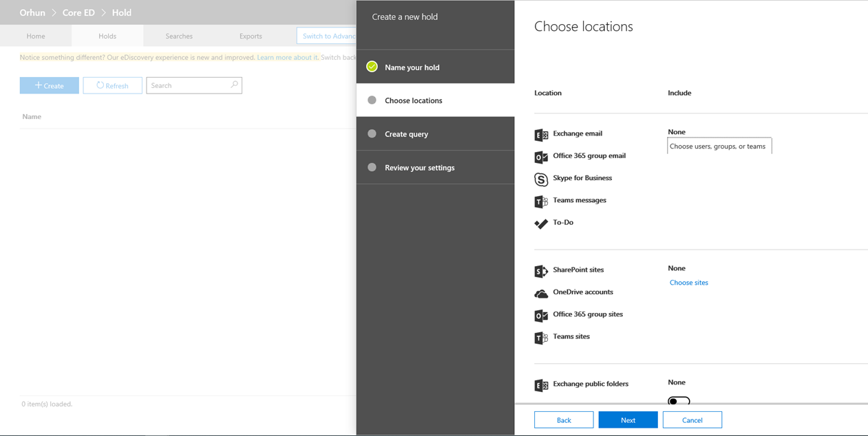Click the Hold breadcrumb
868x436 pixels.
tap(121, 12)
